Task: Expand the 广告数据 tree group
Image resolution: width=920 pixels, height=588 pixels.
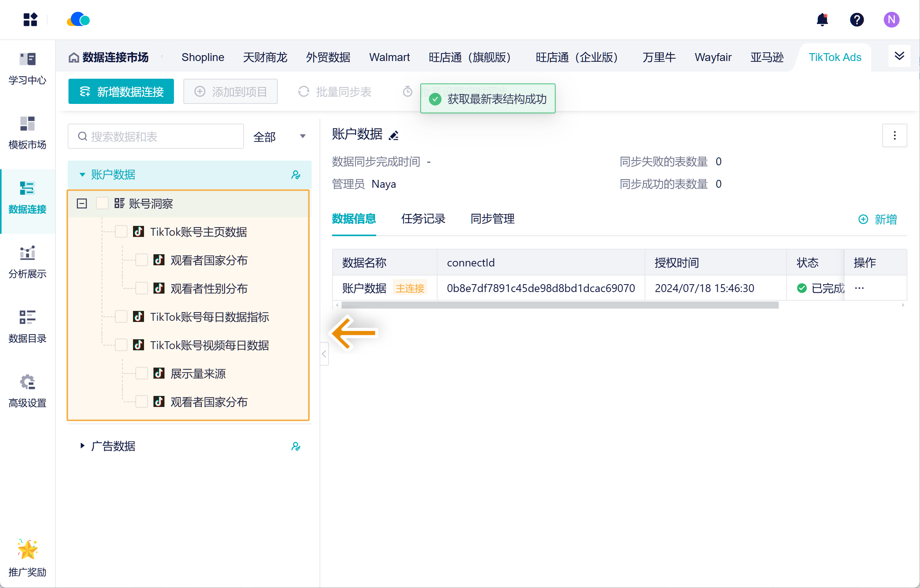Action: [x=82, y=446]
